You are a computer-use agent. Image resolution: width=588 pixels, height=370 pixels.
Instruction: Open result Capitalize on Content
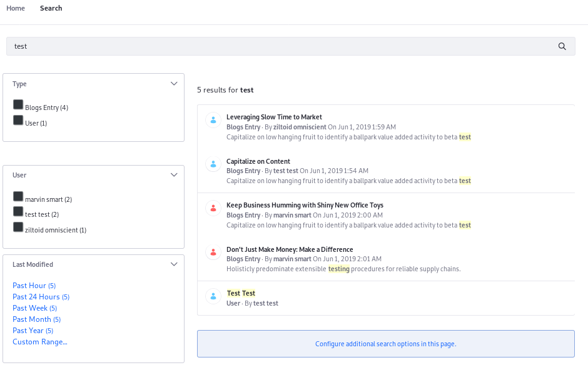click(x=258, y=161)
